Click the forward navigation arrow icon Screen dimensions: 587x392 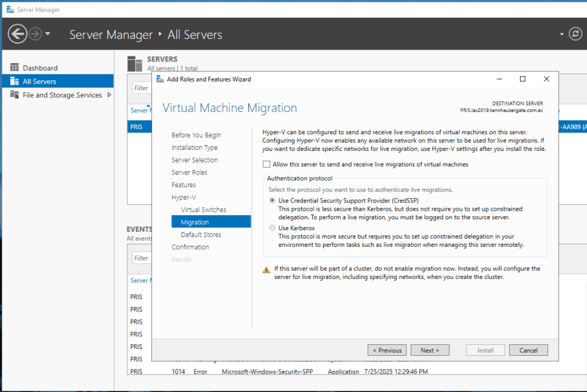[x=35, y=34]
